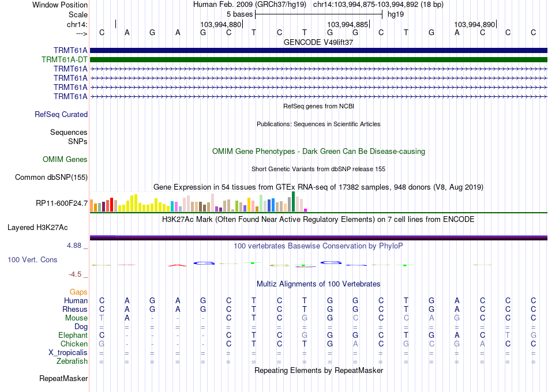Click the Layered H3K27Ac track label
548x392 pixels.
tap(37, 228)
